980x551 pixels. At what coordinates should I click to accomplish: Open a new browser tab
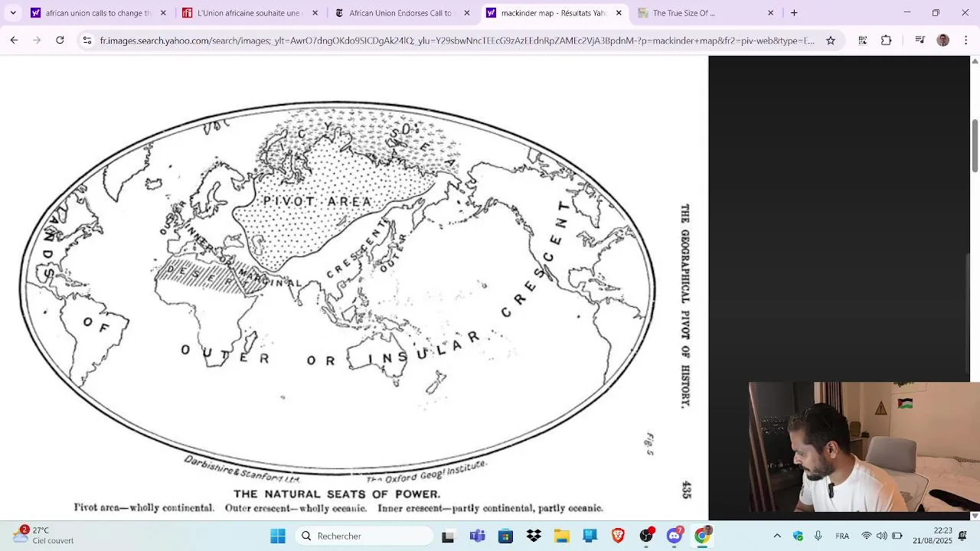[794, 13]
